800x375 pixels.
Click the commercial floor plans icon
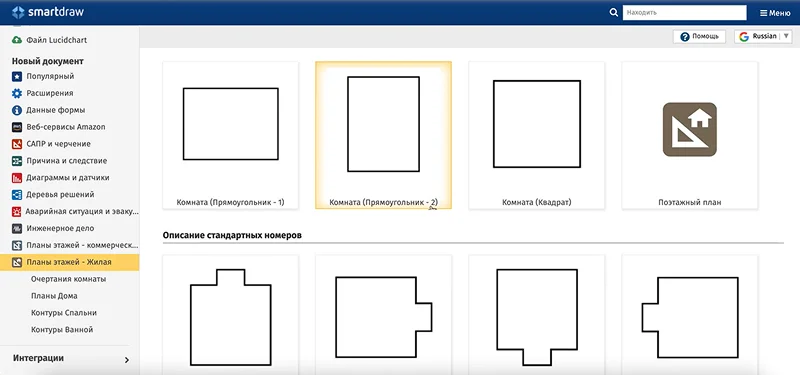(17, 245)
